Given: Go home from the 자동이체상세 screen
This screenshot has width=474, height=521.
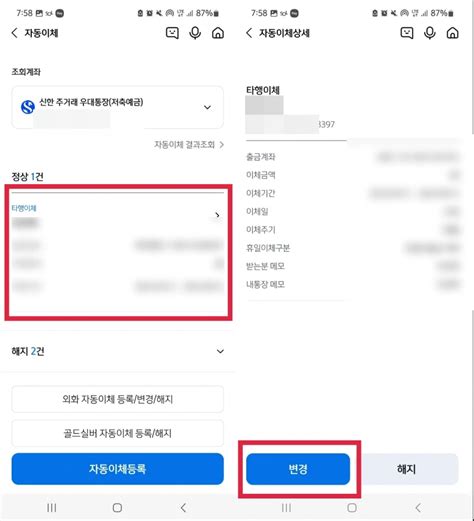Looking at the screenshot, I should click(453, 33).
